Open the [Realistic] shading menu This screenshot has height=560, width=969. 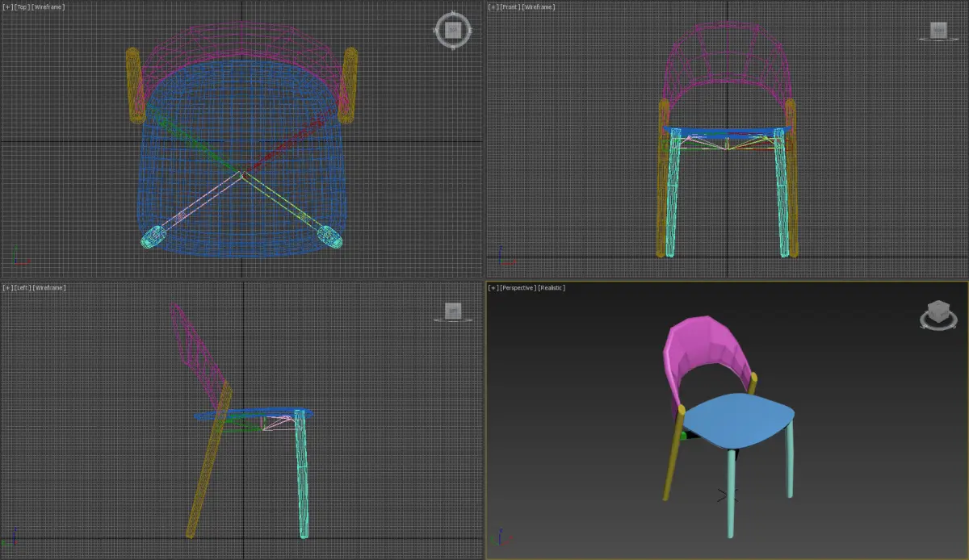(552, 287)
